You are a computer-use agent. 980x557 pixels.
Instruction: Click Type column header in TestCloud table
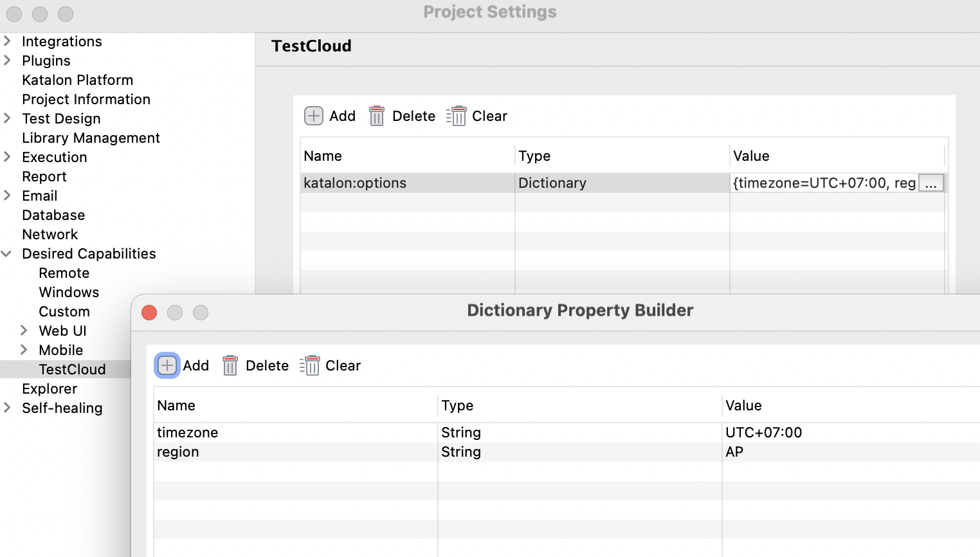(622, 156)
